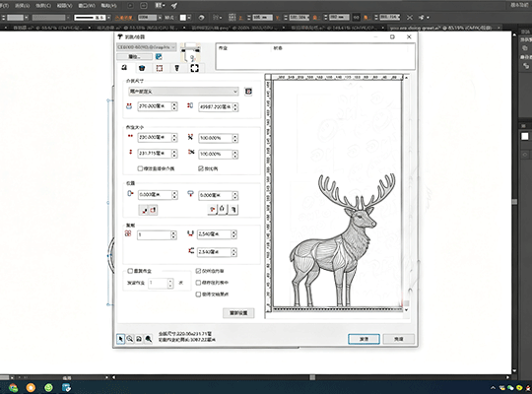Click the middle alignment icon button under Y position
This screenshot has width=532, height=394.
(222, 210)
